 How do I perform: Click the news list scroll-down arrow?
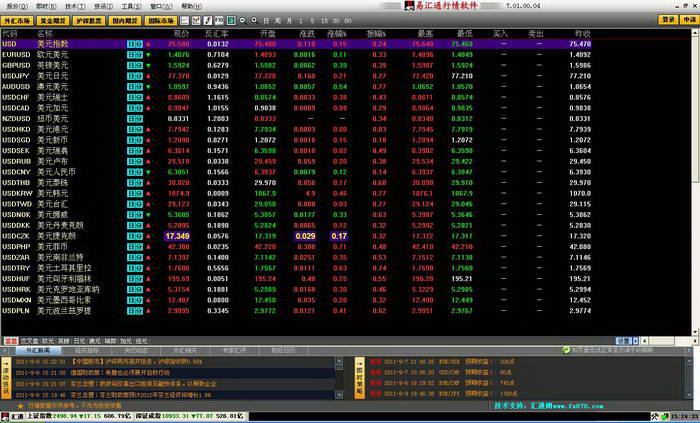click(x=339, y=395)
